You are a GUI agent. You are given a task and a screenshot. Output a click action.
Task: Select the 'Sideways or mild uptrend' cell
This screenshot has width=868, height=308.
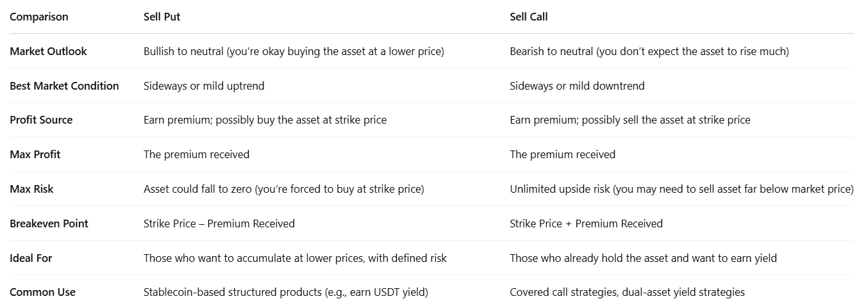tap(204, 86)
